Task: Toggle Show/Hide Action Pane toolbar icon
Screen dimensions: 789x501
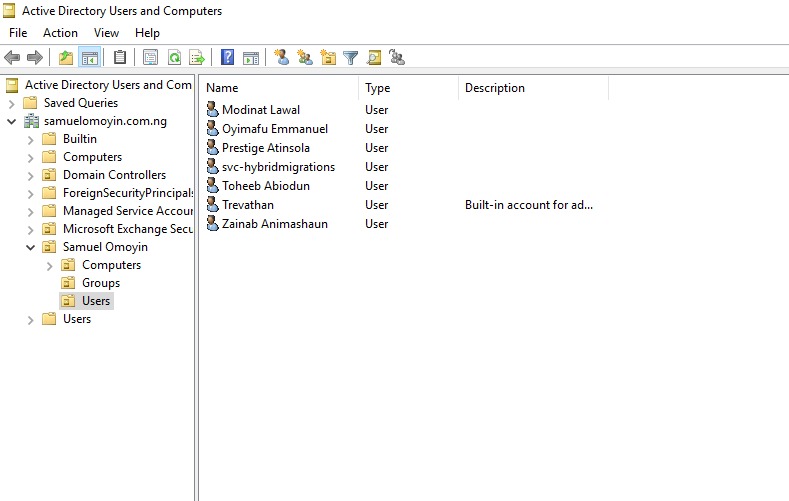Action: tap(251, 57)
